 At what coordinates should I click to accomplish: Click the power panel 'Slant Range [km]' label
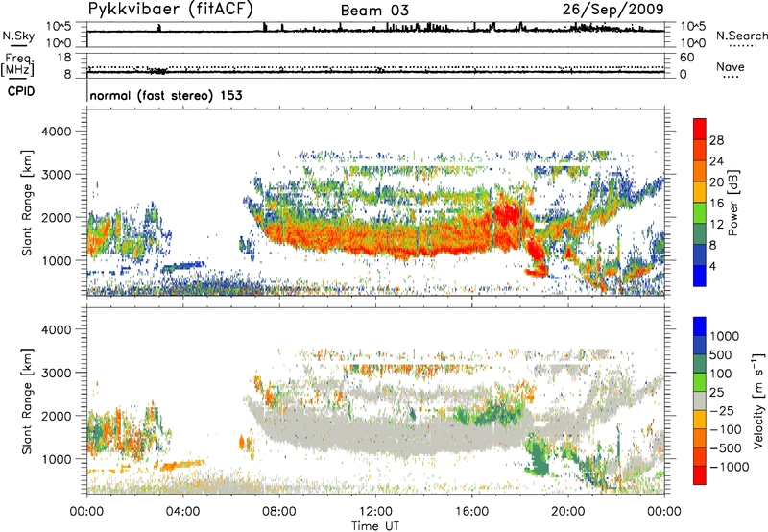[27, 203]
